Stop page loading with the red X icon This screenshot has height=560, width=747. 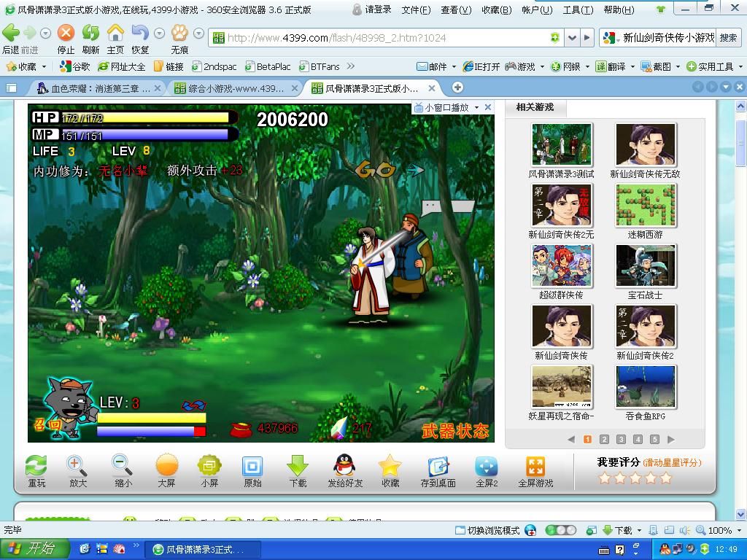click(x=66, y=33)
